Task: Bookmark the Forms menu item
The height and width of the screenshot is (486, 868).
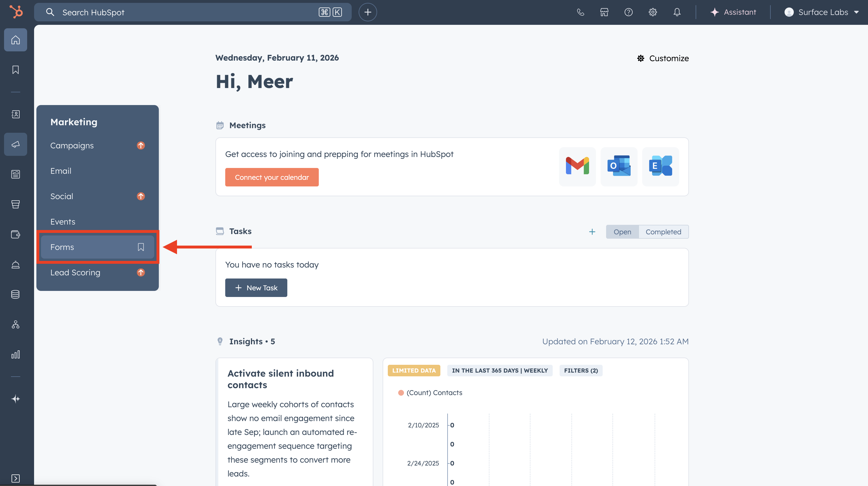Action: click(x=141, y=247)
